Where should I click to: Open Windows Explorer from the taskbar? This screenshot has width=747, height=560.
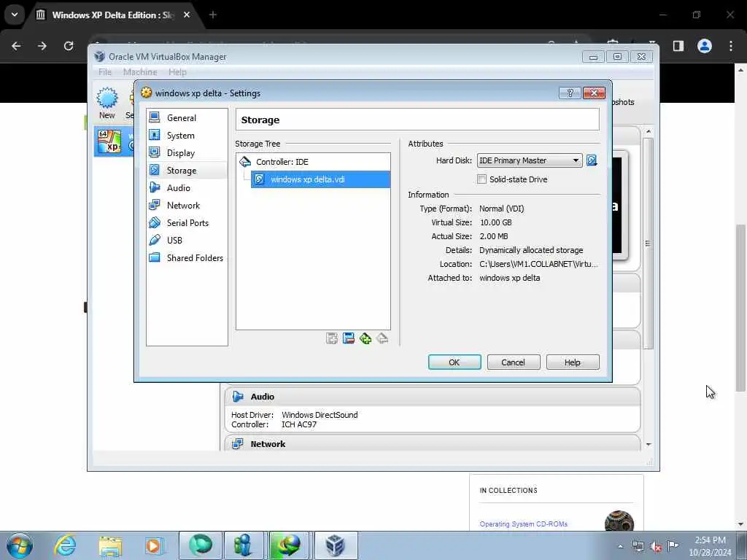(x=111, y=545)
